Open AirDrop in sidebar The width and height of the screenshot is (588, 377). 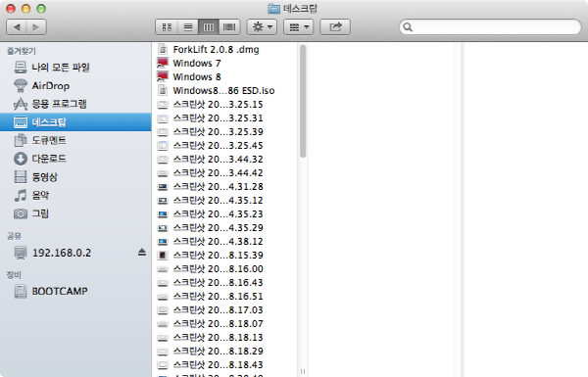(x=75, y=85)
